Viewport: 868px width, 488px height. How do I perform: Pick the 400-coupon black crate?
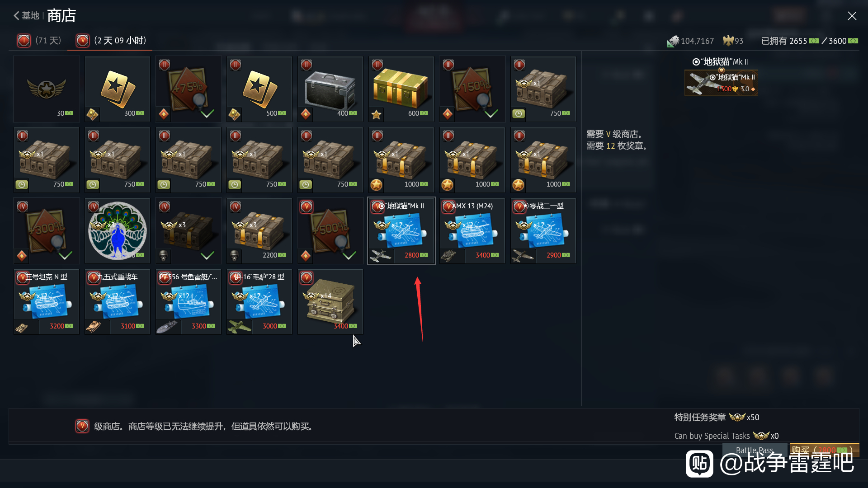coord(330,89)
